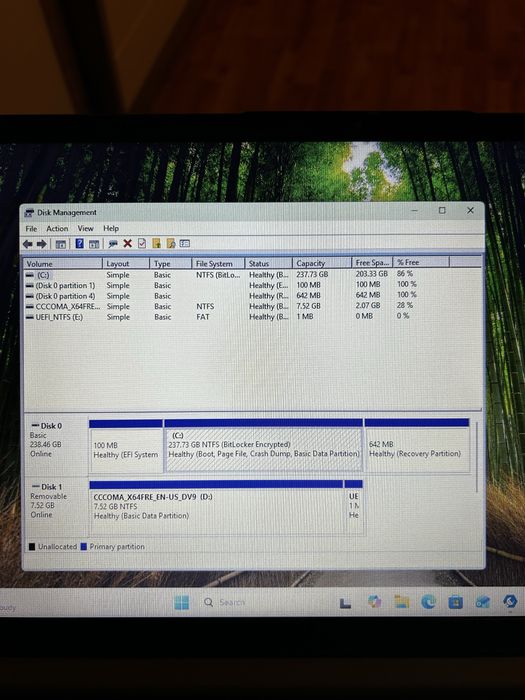Open the Copilot taskbar icon
This screenshot has width=525, height=700.
point(374,602)
